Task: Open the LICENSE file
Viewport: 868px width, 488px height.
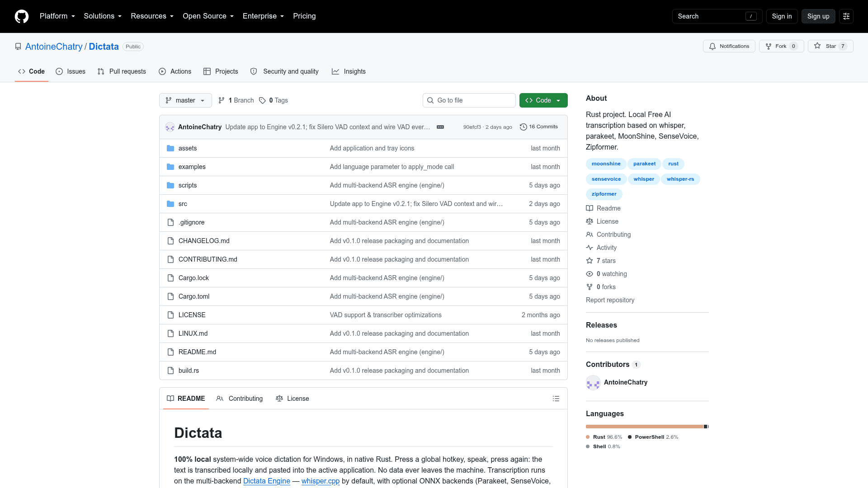Action: coord(192,315)
